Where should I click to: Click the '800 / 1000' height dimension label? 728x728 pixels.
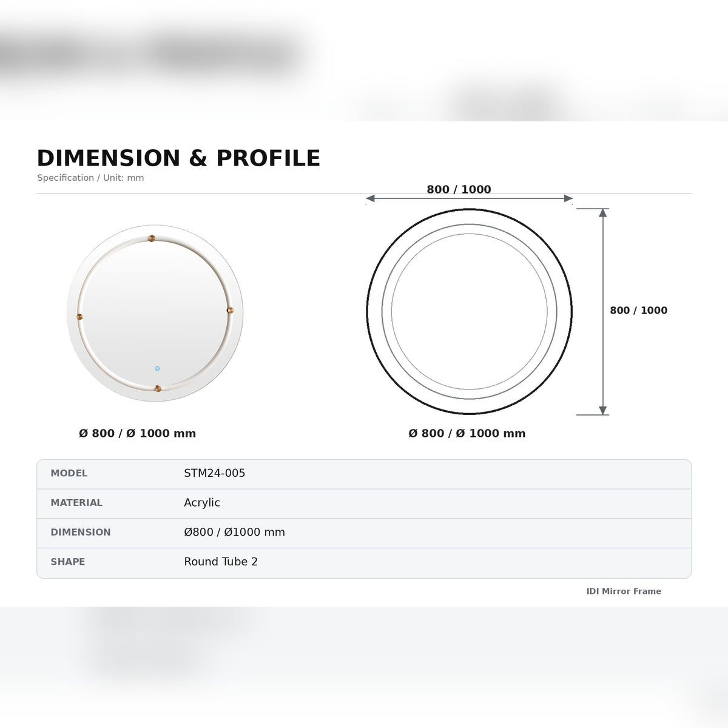point(638,310)
